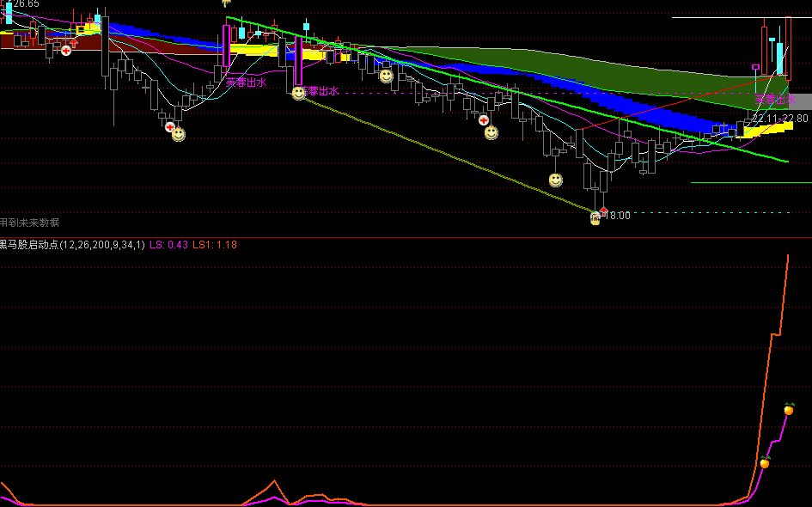This screenshot has width=812, height=507.
Task: Click the tall magenta candle left of the first 芙蓉出水 label
Action: [226, 46]
